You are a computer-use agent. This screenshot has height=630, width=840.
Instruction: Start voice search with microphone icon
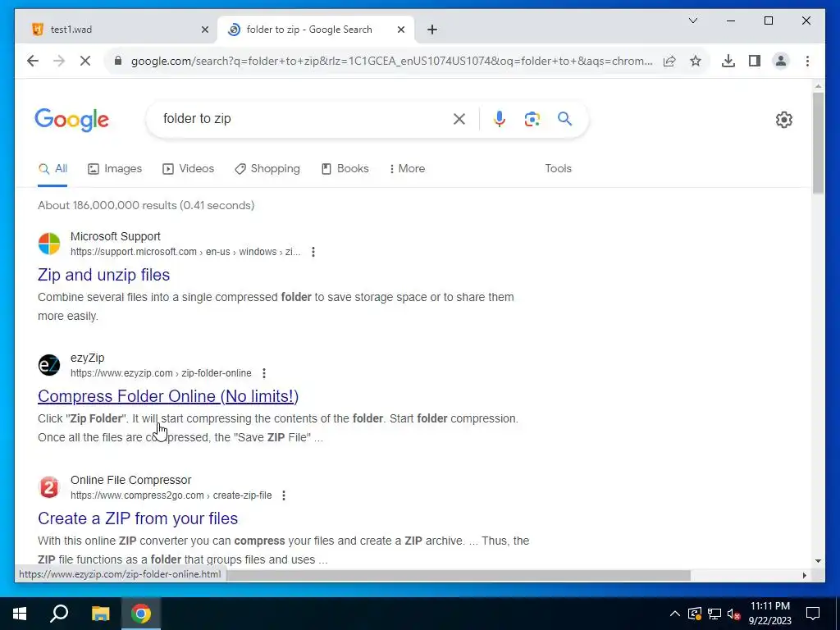tap(500, 119)
